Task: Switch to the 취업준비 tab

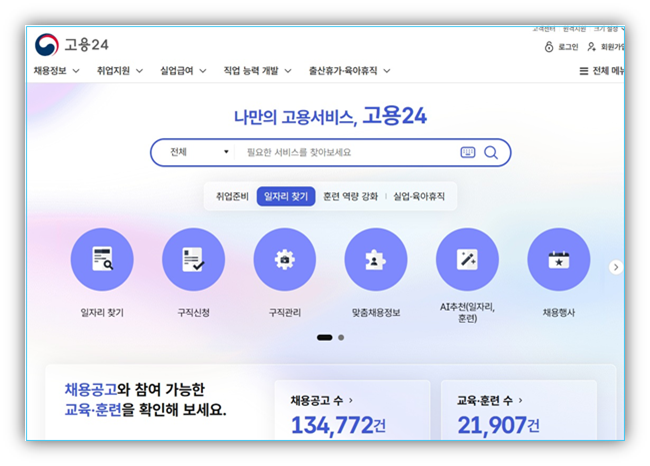Action: [232, 197]
